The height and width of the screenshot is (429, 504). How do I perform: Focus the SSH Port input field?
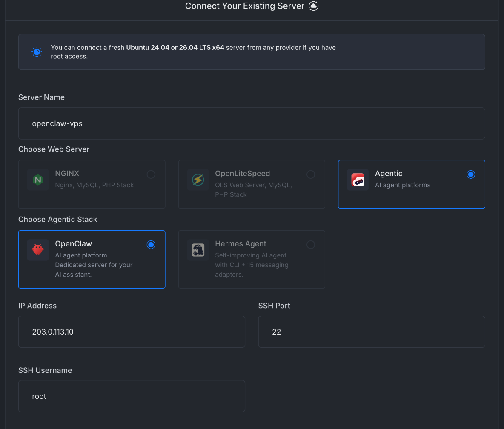point(372,332)
